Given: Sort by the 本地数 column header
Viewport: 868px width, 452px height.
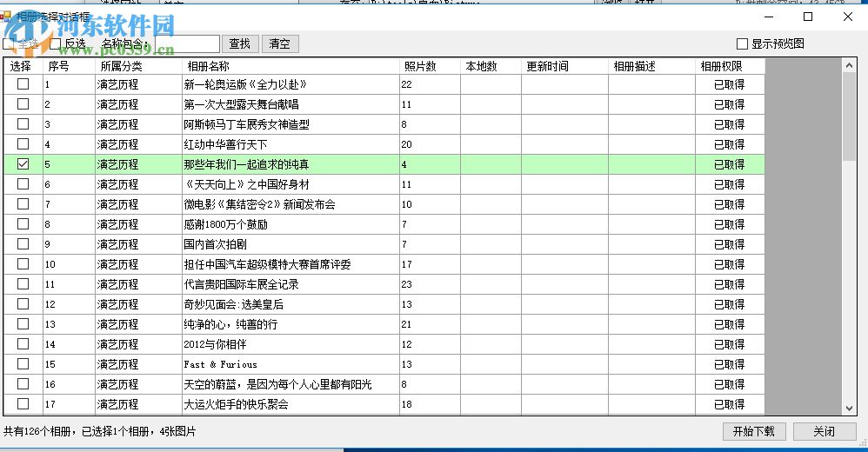Looking at the screenshot, I should (x=491, y=66).
